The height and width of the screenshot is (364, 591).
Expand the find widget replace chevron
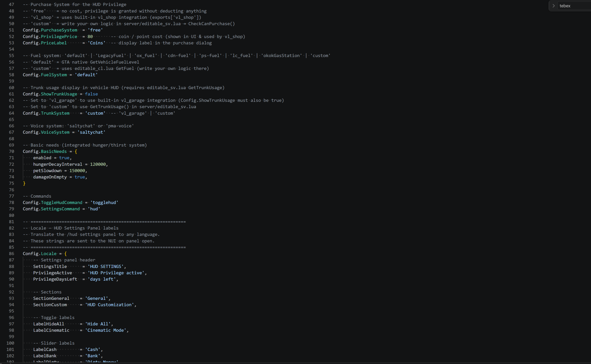click(x=553, y=6)
